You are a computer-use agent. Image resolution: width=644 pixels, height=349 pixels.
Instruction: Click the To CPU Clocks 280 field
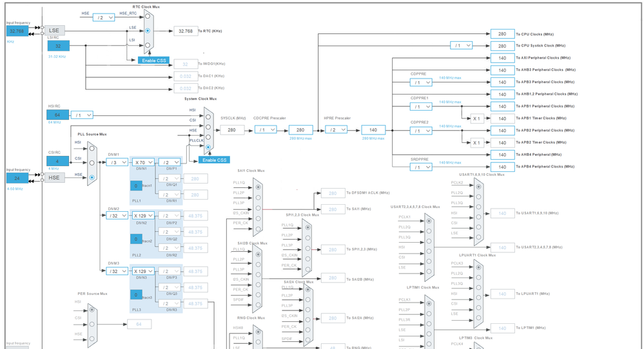(502, 34)
